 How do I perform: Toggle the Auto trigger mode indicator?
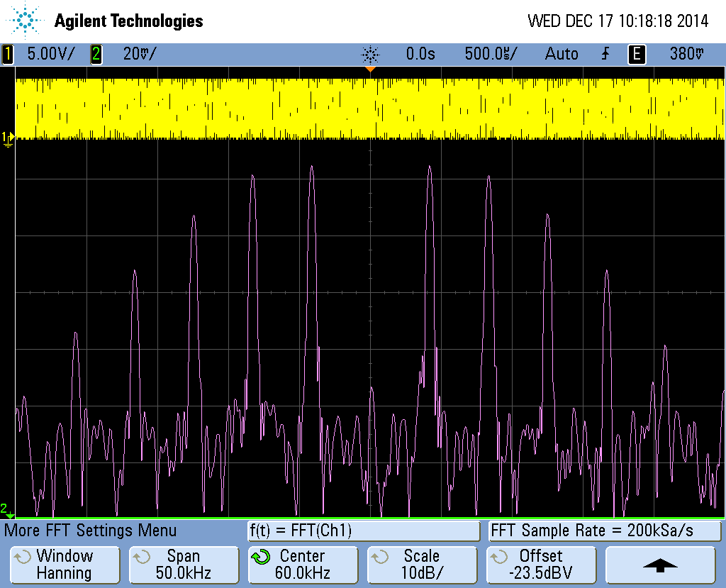561,54
